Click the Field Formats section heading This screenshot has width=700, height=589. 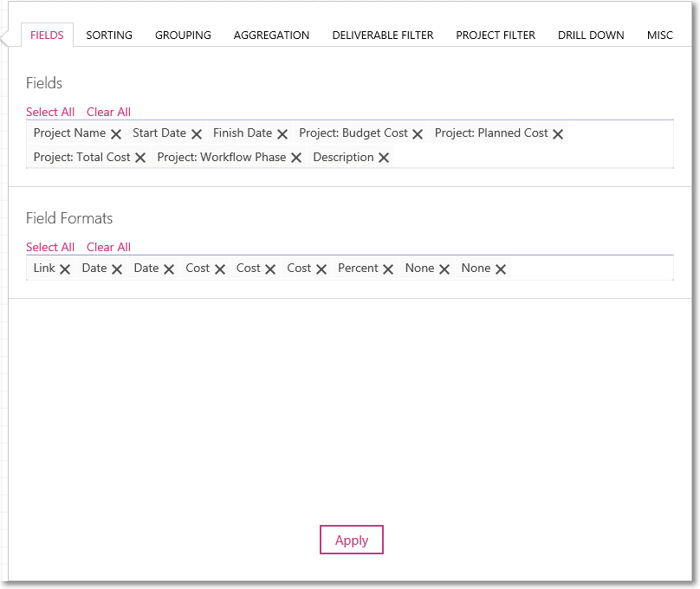click(x=69, y=218)
